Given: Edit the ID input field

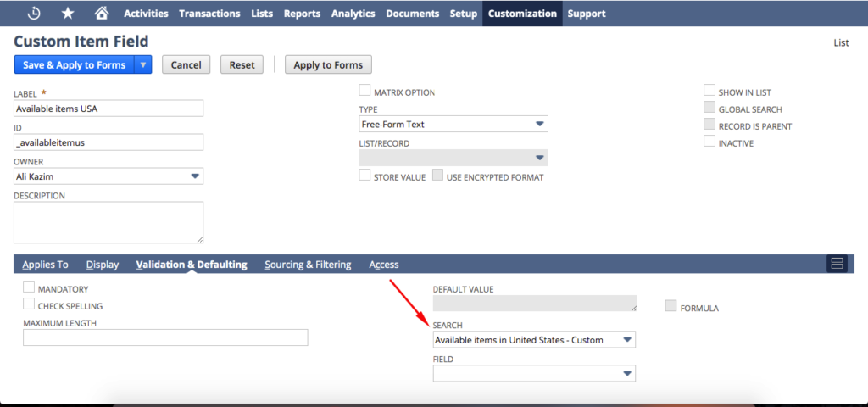Looking at the screenshot, I should point(108,142).
